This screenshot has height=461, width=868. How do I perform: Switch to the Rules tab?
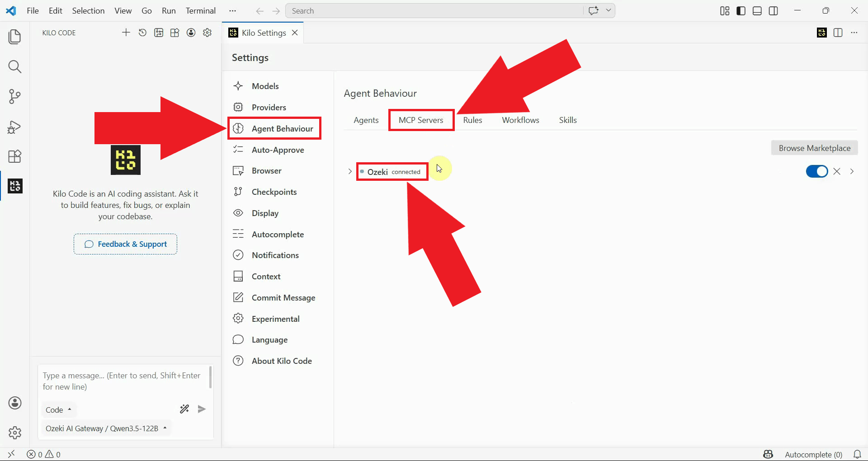[x=472, y=120]
